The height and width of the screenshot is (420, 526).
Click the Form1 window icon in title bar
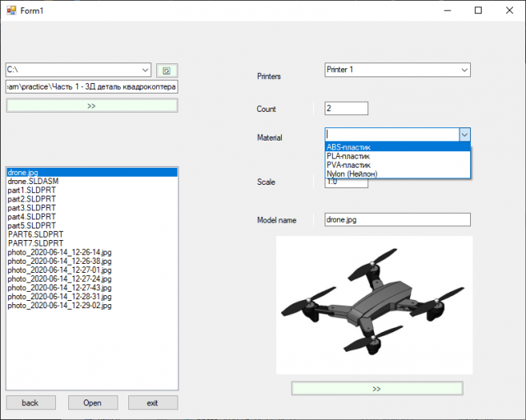tap(11, 10)
